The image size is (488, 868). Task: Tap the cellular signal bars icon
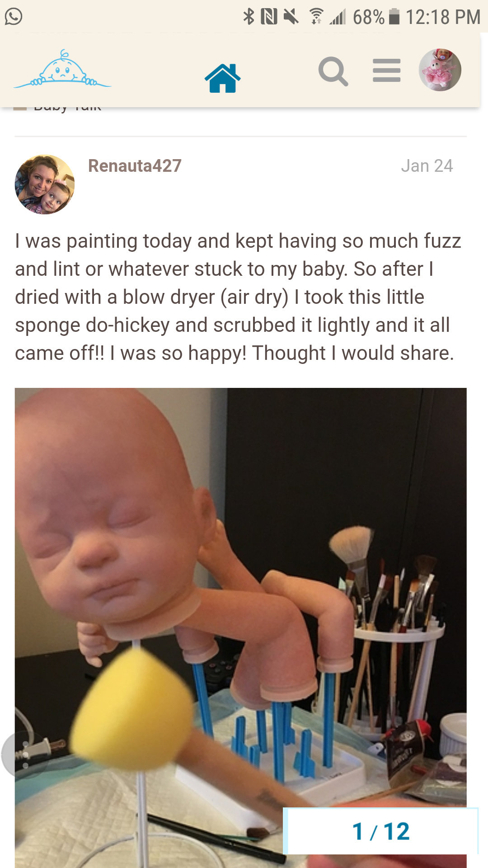(338, 17)
